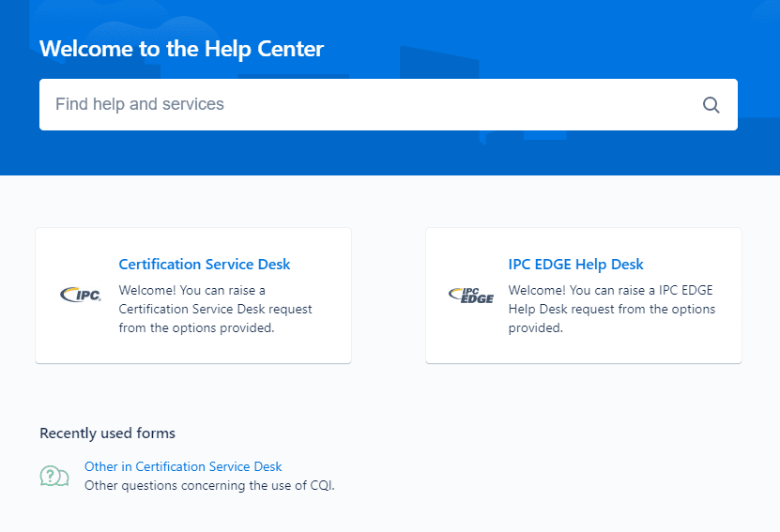780x532 pixels.
Task: Click 'from the options provided' in Certification card
Action: pyautogui.click(x=196, y=327)
